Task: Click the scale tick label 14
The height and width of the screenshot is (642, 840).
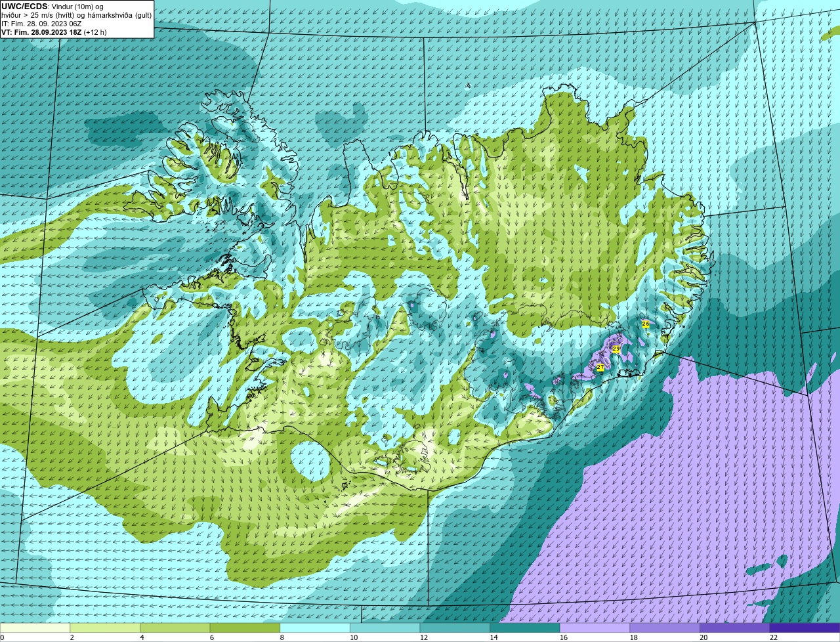Action: click(493, 637)
